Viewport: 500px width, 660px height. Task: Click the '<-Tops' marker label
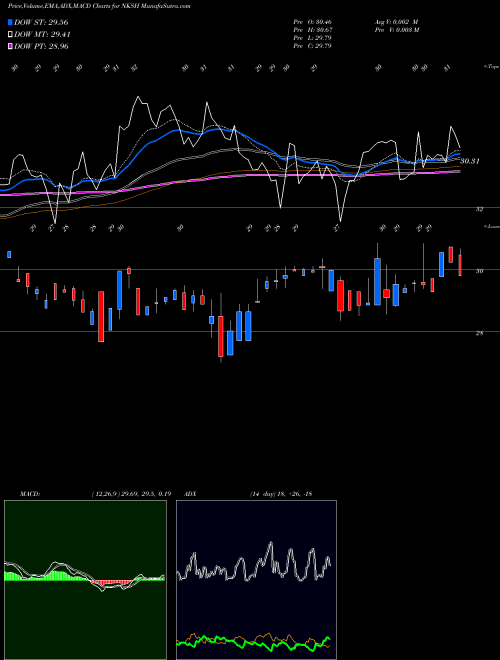(491, 67)
